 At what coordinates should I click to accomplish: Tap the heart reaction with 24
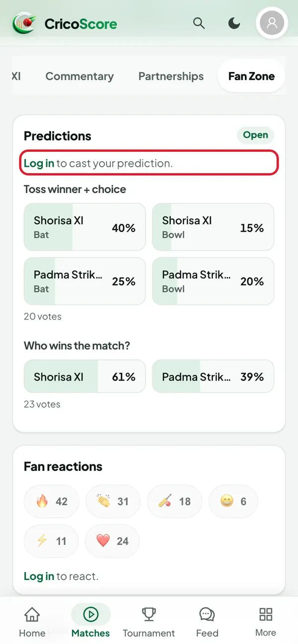112,541
